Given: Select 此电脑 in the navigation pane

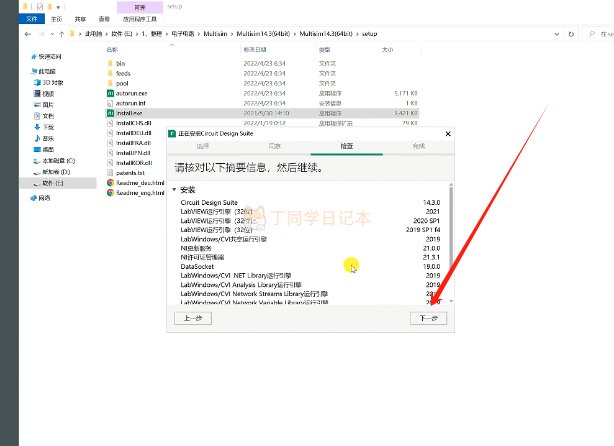Looking at the screenshot, I should (x=43, y=71).
